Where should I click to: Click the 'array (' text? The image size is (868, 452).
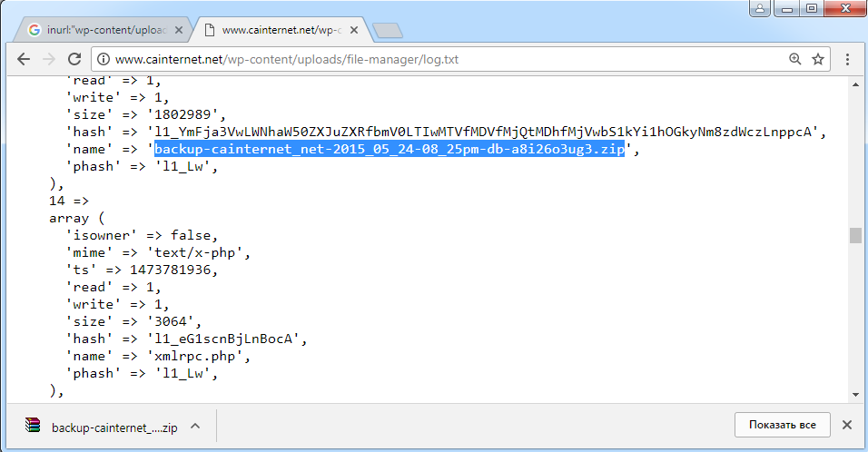click(x=76, y=219)
